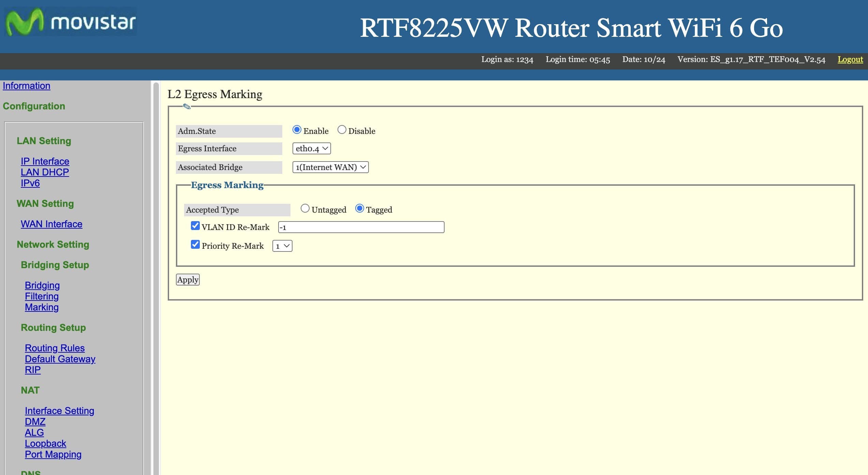The image size is (868, 475).
Task: Click the sidebar vertical scrollbar
Action: pyautogui.click(x=156, y=273)
